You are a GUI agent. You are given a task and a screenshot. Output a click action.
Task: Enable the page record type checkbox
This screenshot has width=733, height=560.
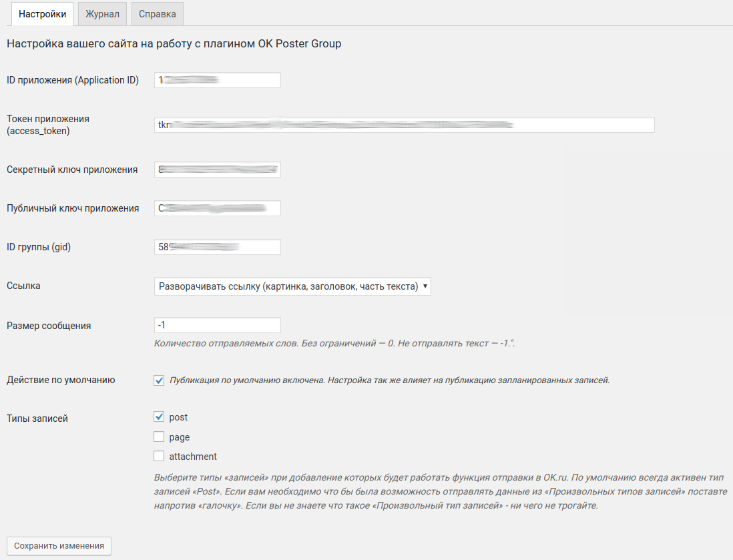click(x=159, y=437)
